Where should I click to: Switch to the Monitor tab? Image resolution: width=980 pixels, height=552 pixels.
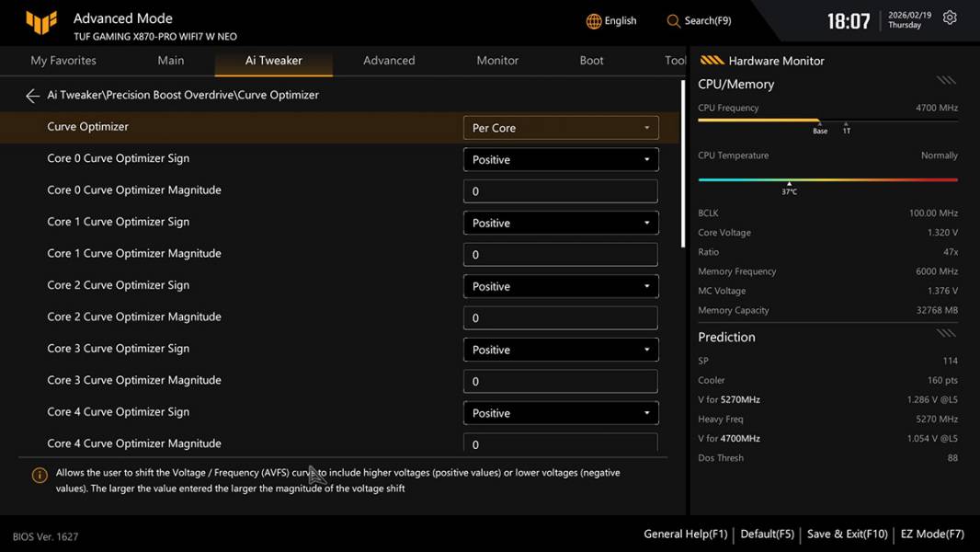[x=497, y=61]
